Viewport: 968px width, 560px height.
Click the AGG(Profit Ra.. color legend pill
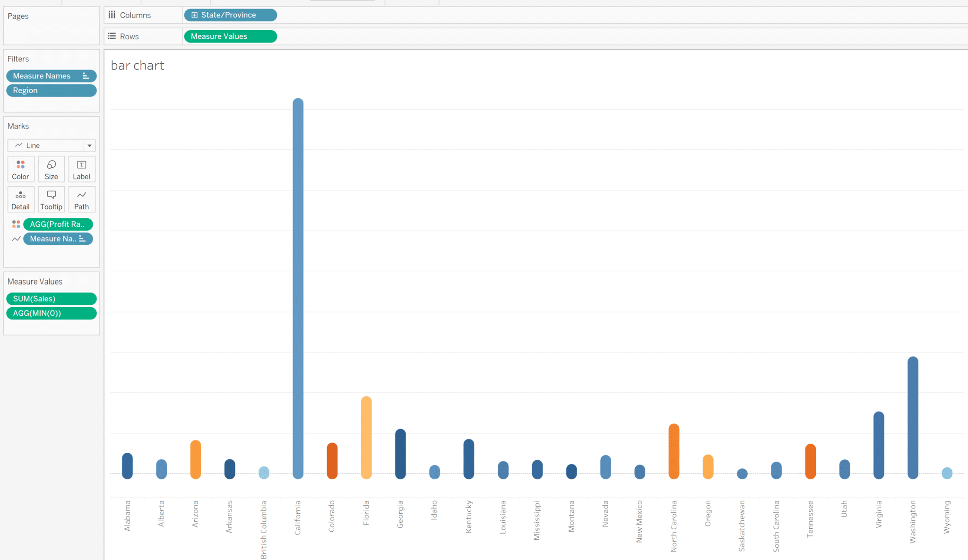click(58, 224)
